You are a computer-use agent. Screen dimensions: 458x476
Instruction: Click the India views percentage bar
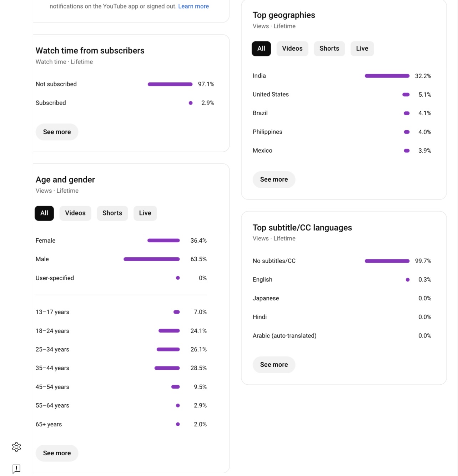tap(387, 76)
